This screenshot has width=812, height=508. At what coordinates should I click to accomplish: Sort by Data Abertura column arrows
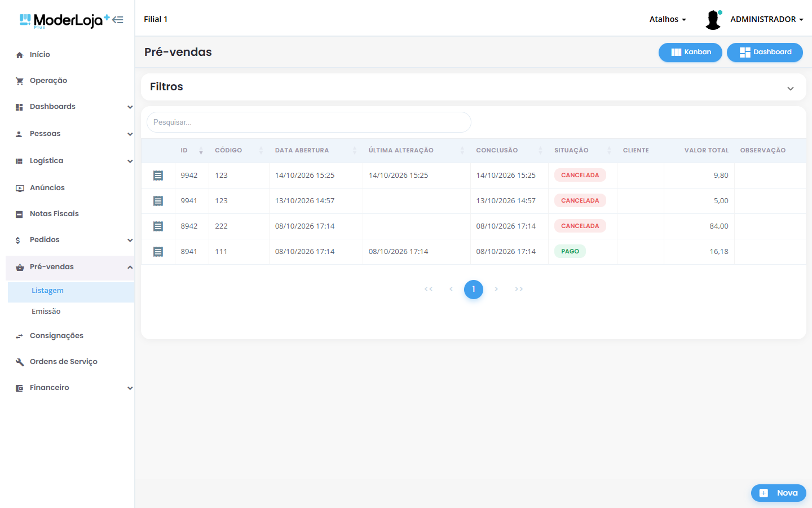point(355,151)
